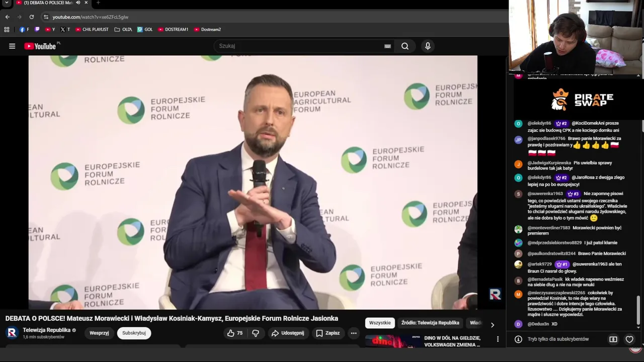Go to YouTube home via logo
Screen dimensions: 644x362
[x=41, y=46]
